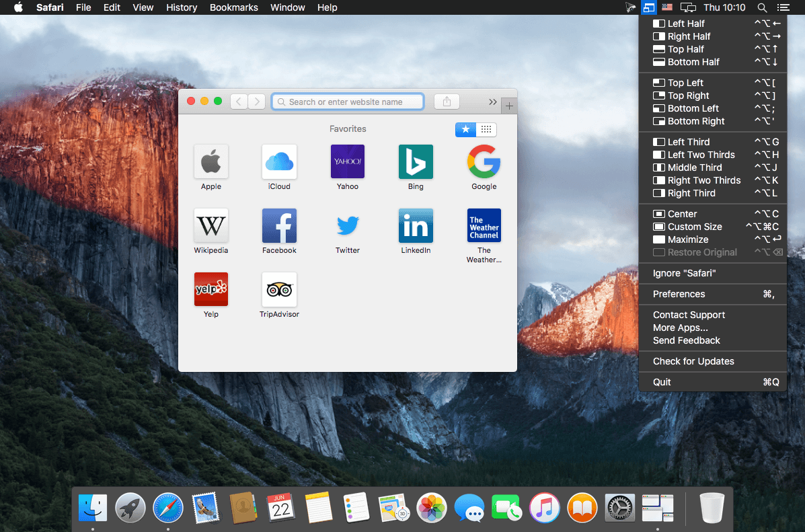Open Notes from the Dock

(x=318, y=508)
